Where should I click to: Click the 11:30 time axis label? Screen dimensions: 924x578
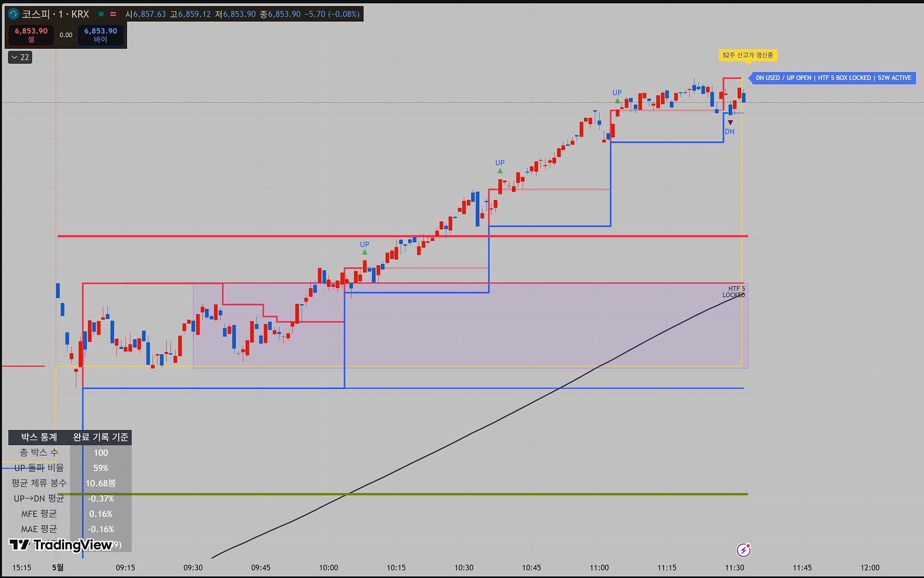click(734, 567)
